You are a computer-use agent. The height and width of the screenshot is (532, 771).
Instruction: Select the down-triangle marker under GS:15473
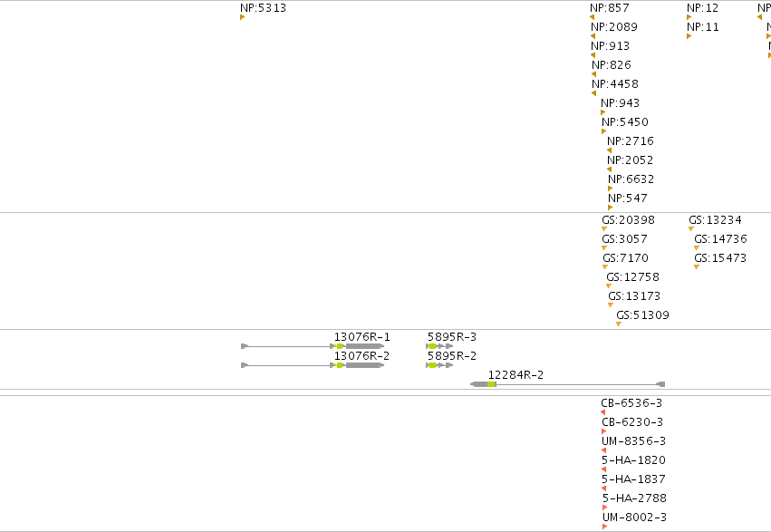(x=697, y=267)
